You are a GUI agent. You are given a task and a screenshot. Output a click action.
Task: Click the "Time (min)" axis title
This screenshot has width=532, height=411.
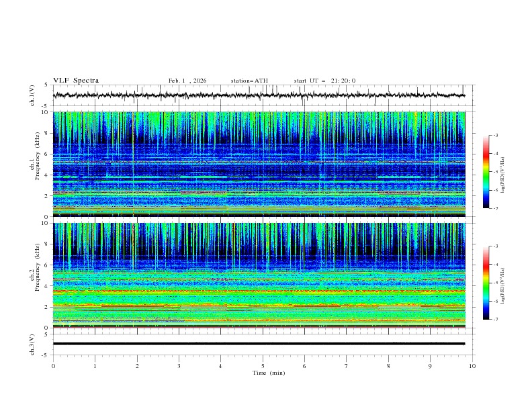(269, 373)
